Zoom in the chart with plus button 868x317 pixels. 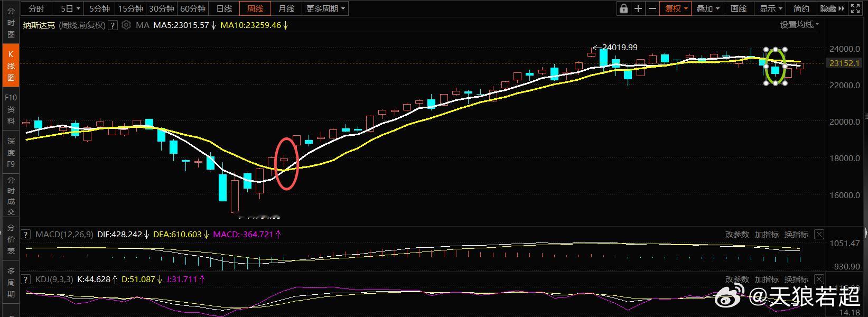click(x=638, y=8)
